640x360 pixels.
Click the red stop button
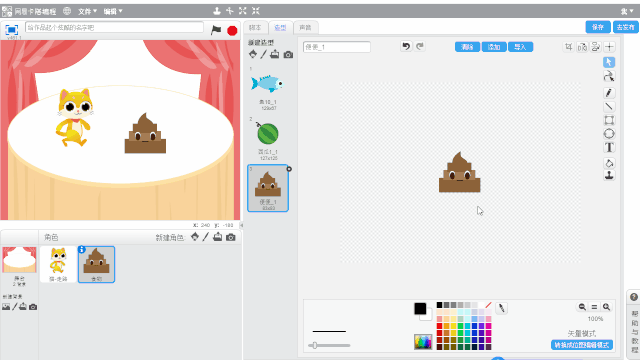point(232,30)
